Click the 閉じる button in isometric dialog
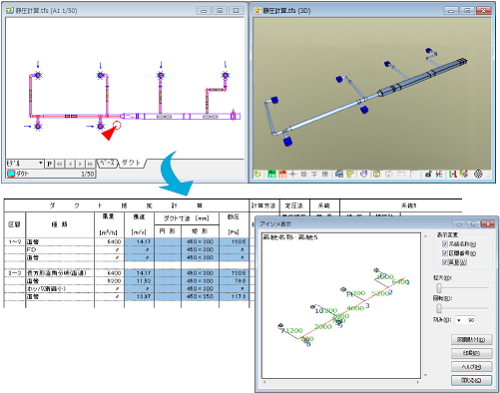Viewport: 500px width, 393px height. point(471,380)
